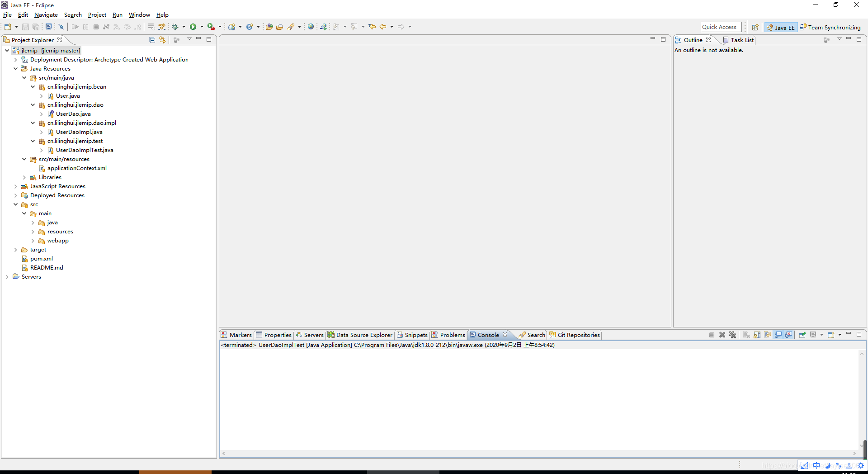868x474 pixels.
Task: Click the Quick Access search field
Action: click(721, 27)
